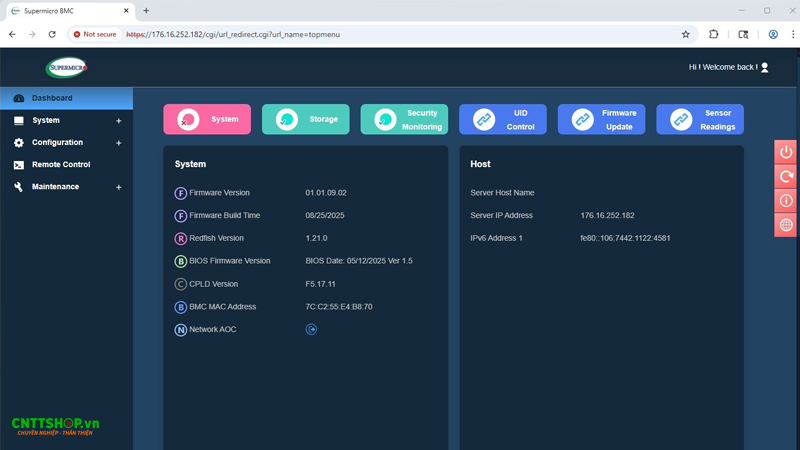Open the Storage panel button
This screenshot has width=800, height=450.
pyautogui.click(x=305, y=119)
